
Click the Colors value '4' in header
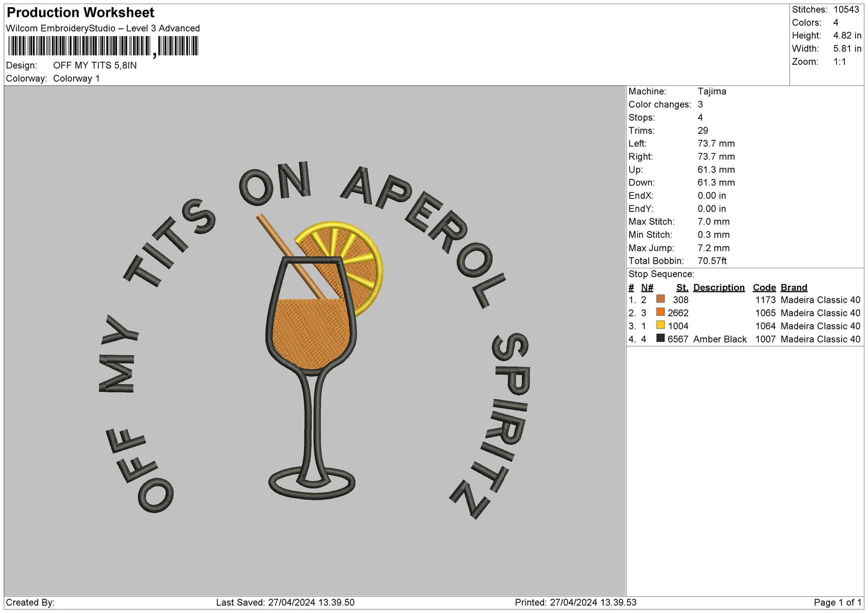point(836,23)
